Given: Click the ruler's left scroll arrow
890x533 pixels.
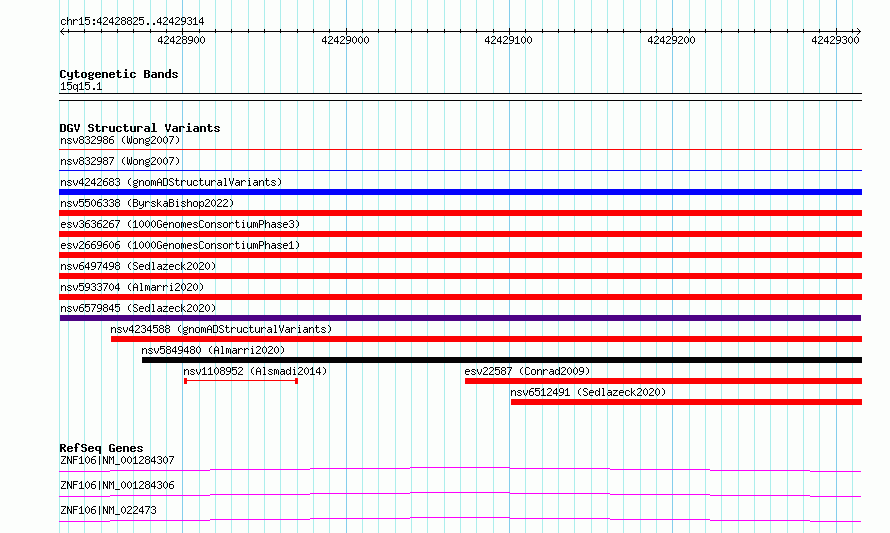Looking at the screenshot, I should 63,32.
